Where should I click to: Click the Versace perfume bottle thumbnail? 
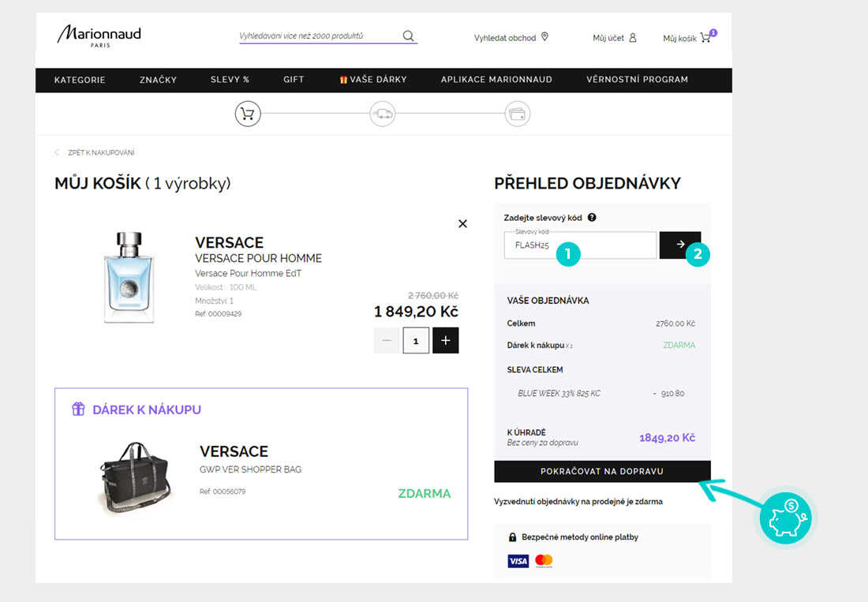coord(129,277)
